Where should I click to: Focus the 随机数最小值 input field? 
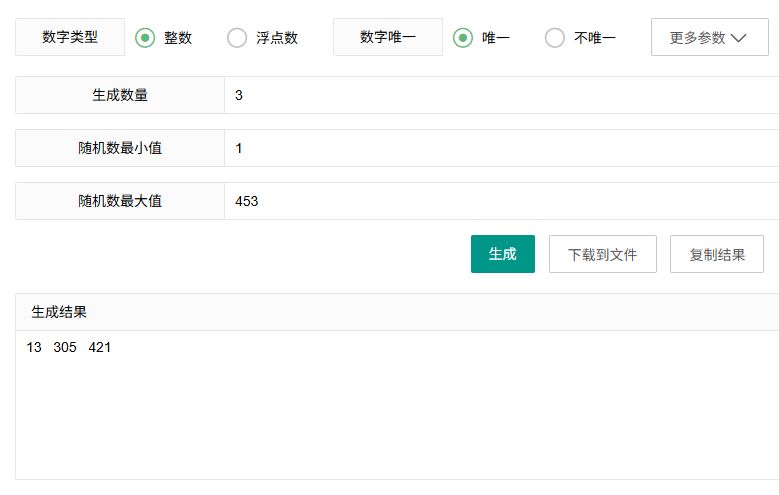[x=502, y=148]
